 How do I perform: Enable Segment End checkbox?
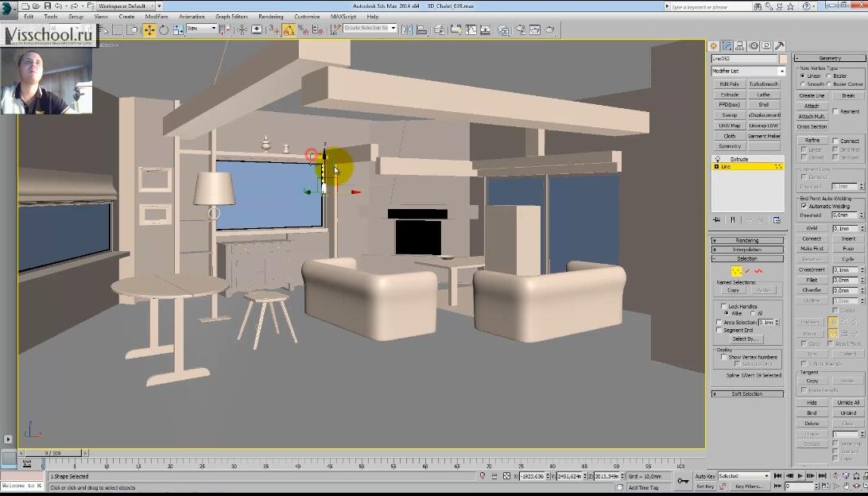point(719,331)
